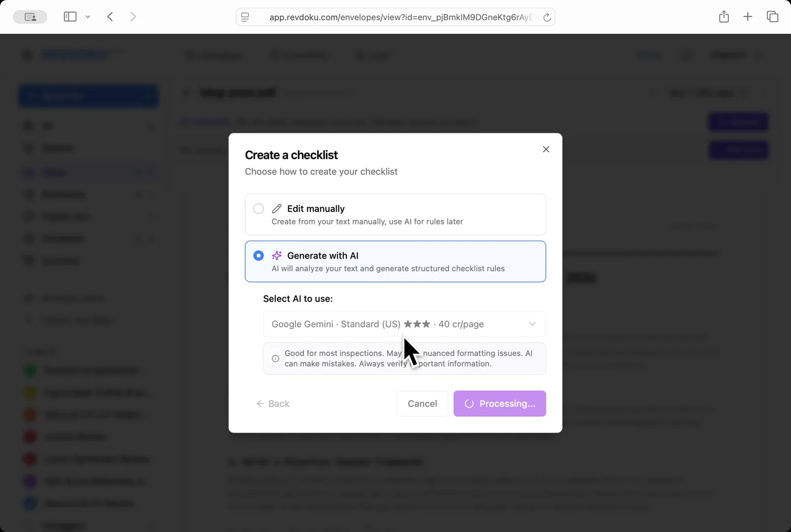The image size is (791, 532).
Task: Select the Edit manually option
Action: (x=259, y=208)
